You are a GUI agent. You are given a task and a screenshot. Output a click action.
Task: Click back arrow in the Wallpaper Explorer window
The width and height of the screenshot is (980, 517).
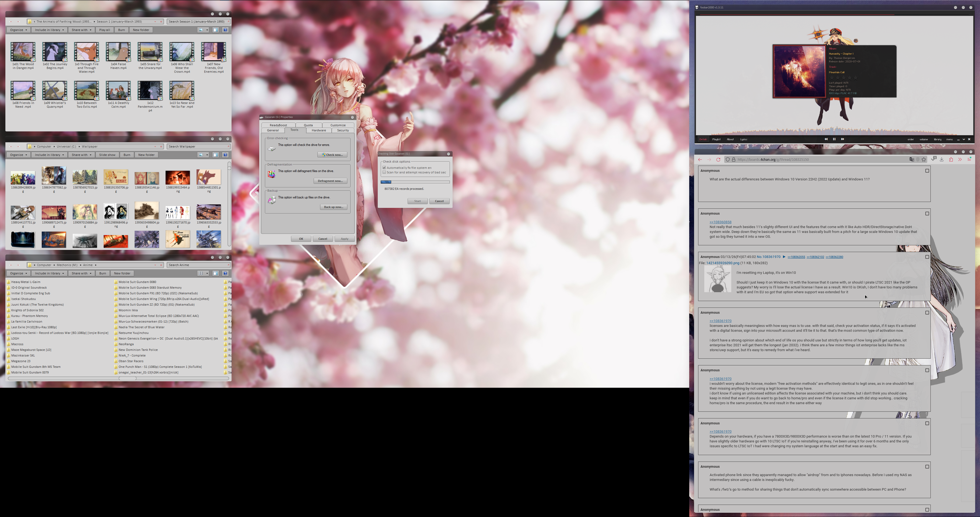pyautogui.click(x=11, y=146)
